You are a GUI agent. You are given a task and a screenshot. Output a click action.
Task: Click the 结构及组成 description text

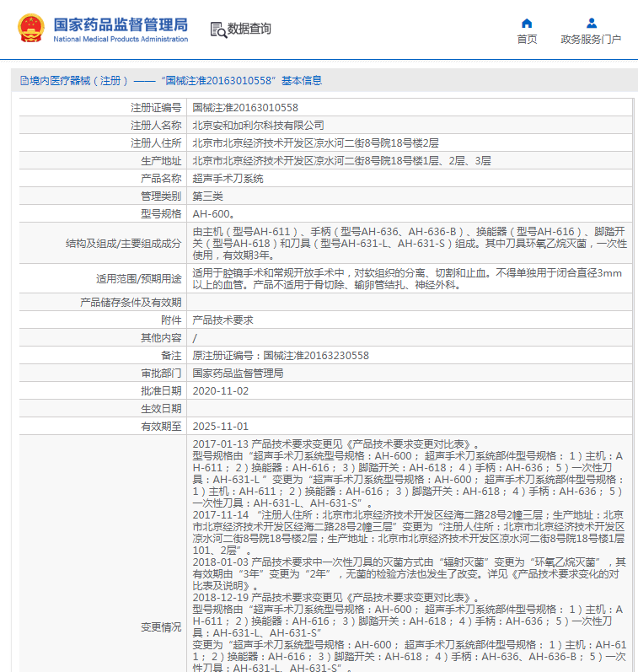point(410,243)
